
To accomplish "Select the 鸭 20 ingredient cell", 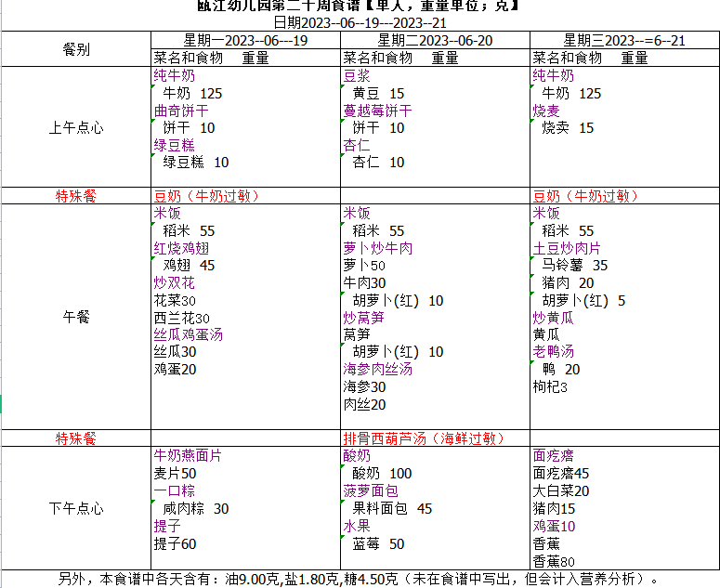I will click(x=560, y=369).
